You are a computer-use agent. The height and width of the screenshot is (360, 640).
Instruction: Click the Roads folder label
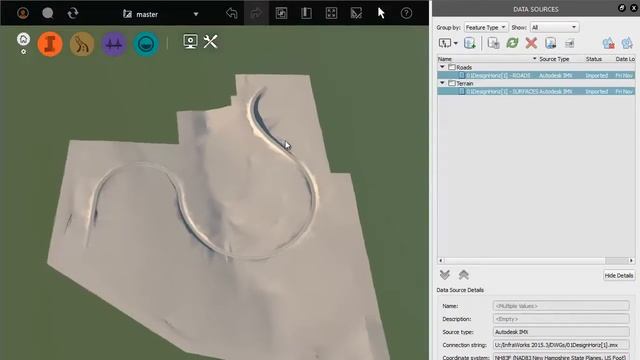(464, 67)
